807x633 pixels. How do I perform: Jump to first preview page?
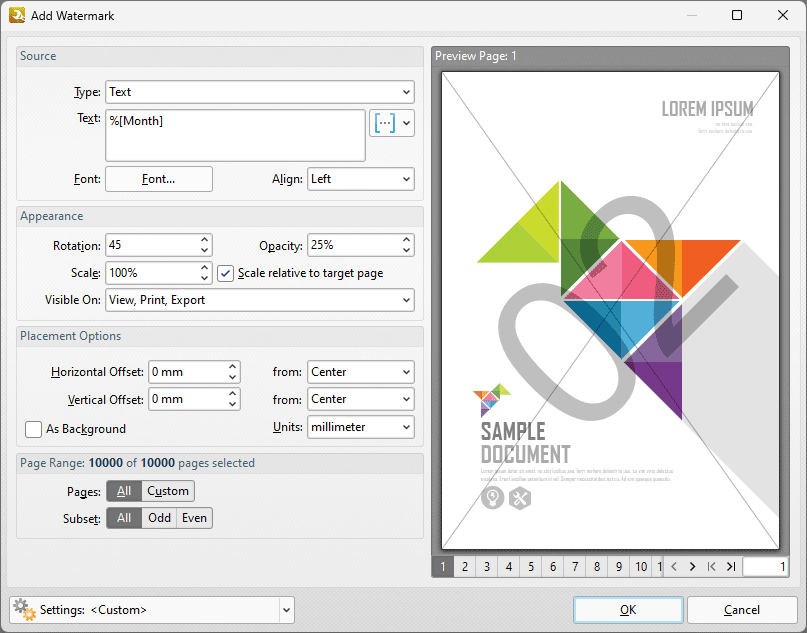[x=711, y=567]
